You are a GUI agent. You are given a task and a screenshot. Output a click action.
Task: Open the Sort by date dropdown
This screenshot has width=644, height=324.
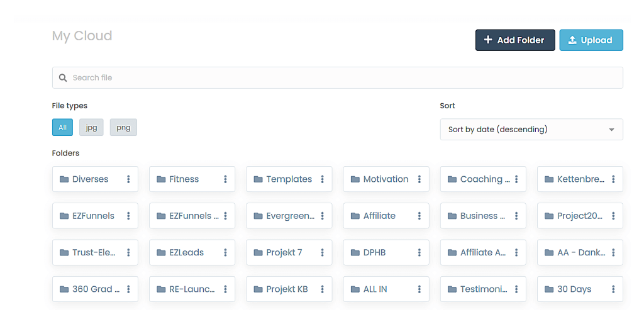click(531, 130)
